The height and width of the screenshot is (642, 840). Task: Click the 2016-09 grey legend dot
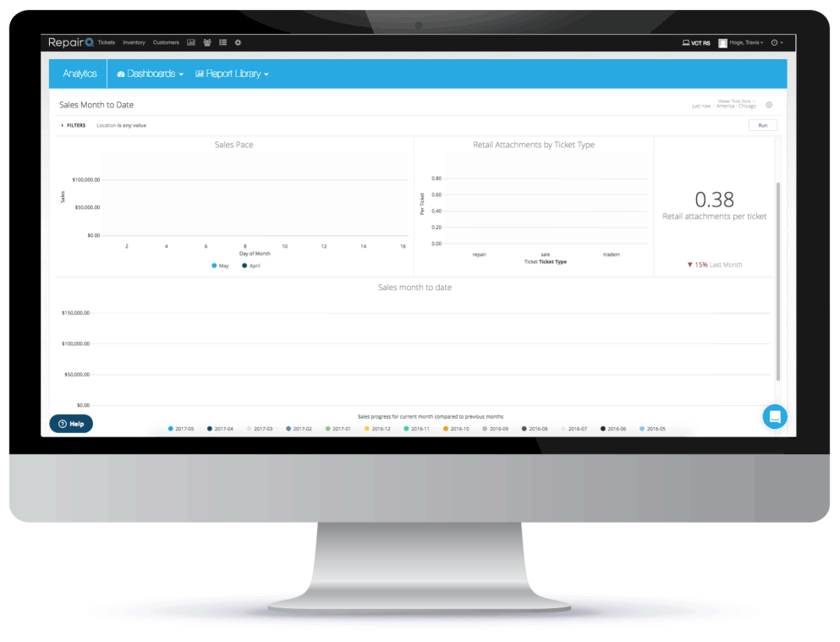tap(485, 429)
